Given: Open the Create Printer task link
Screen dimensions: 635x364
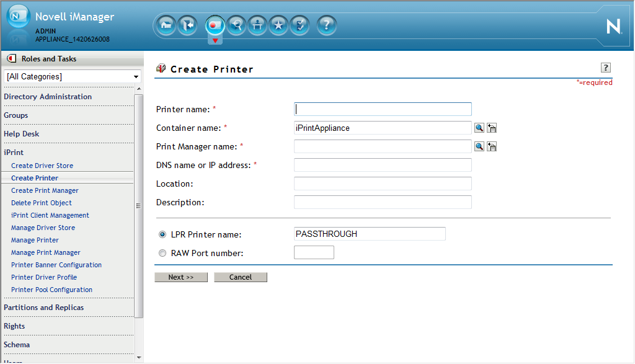Looking at the screenshot, I should coord(35,178).
